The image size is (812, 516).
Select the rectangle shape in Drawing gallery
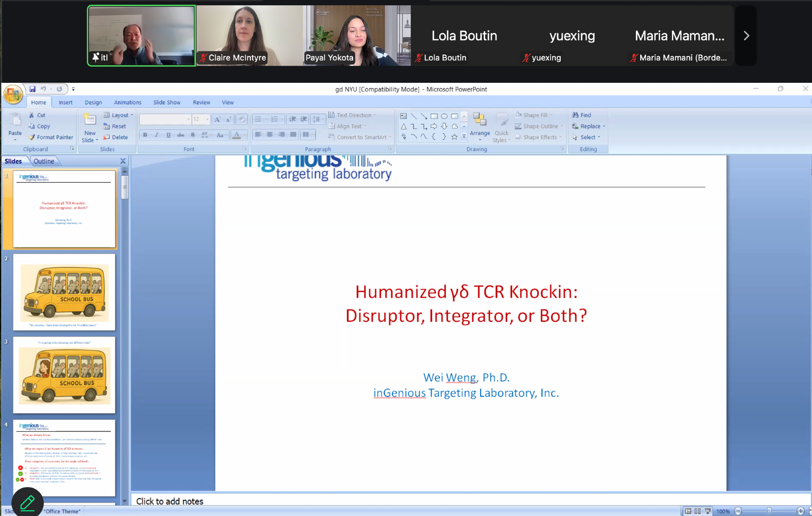(434, 116)
